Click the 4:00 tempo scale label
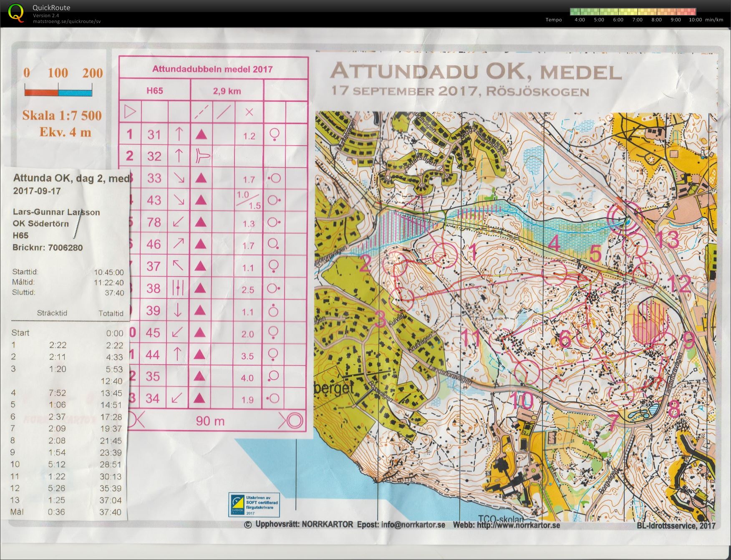 (580, 20)
